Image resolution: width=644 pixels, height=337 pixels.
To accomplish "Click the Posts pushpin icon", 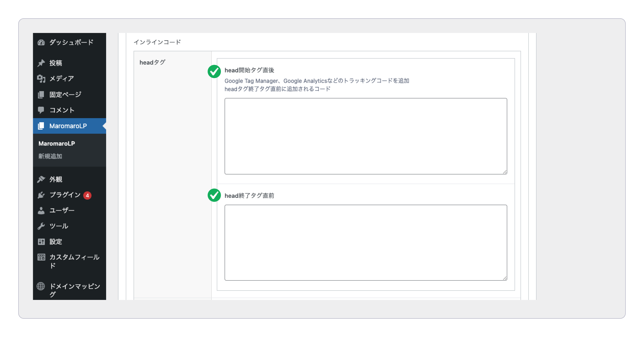I will pyautogui.click(x=41, y=63).
